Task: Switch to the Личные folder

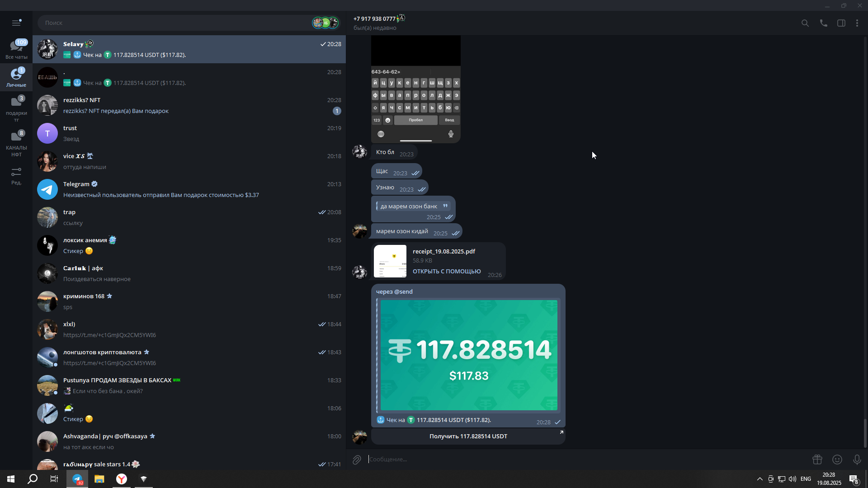Action: [x=16, y=77]
